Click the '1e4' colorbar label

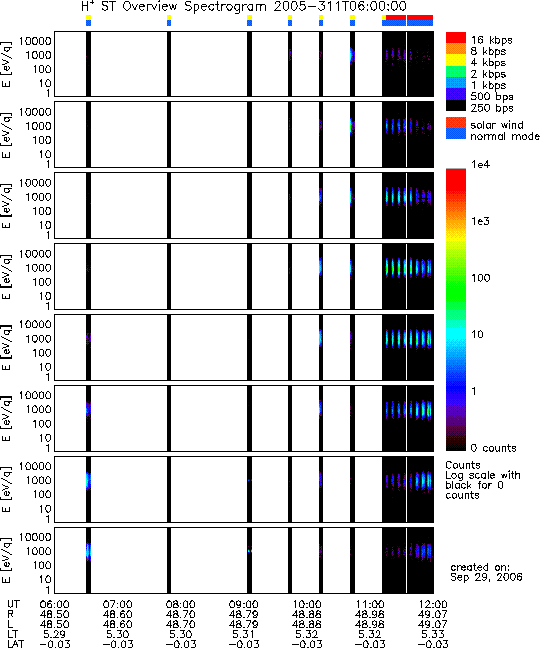(x=481, y=164)
